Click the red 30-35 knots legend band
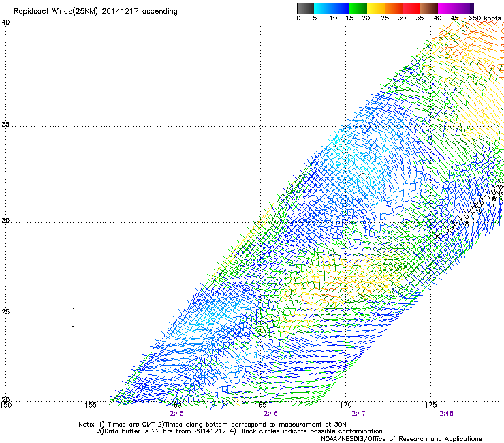Image resolution: width=504 pixels, height=443 pixels. 411,8
